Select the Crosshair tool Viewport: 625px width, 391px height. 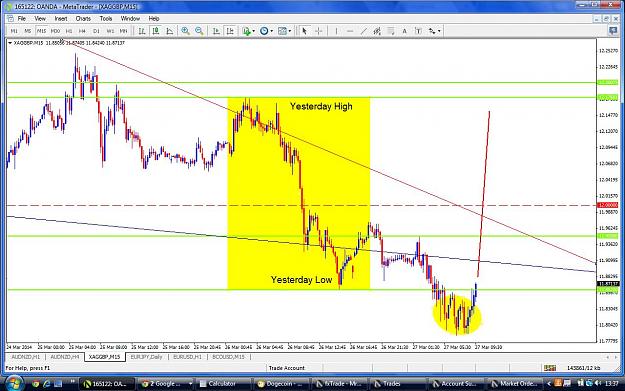point(318,31)
